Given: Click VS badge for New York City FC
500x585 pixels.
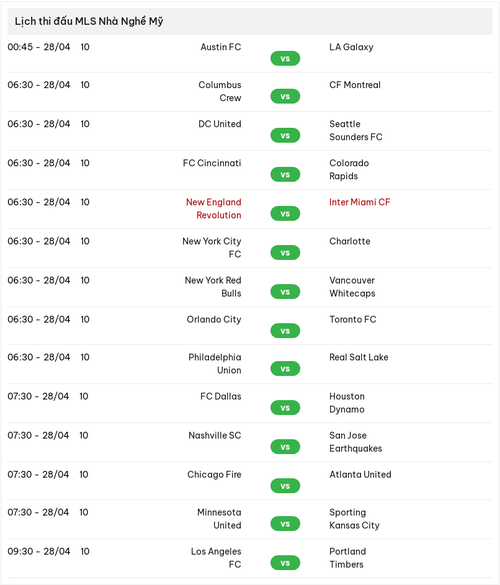Looking at the screenshot, I should (285, 253).
